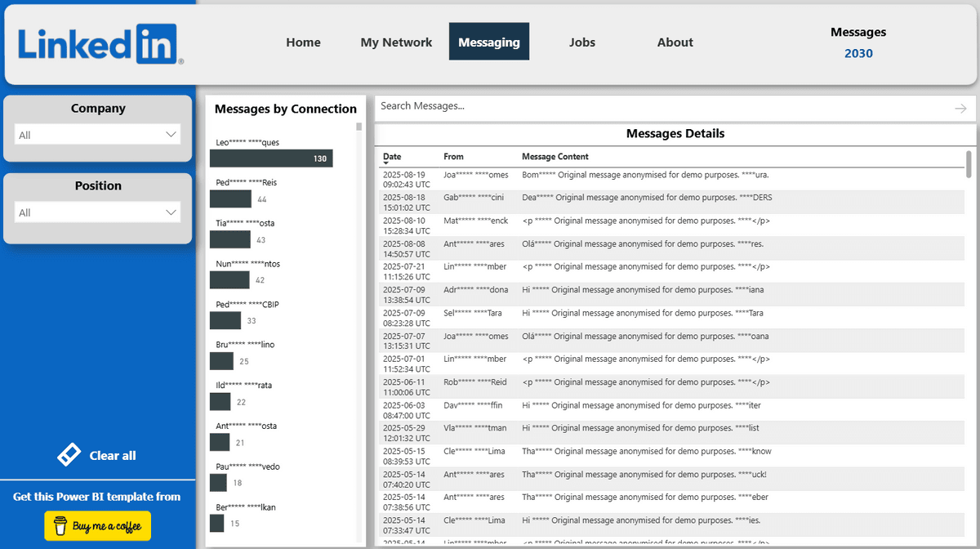Sort by the Date column arrow
This screenshot has height=549, width=980.
point(385,164)
